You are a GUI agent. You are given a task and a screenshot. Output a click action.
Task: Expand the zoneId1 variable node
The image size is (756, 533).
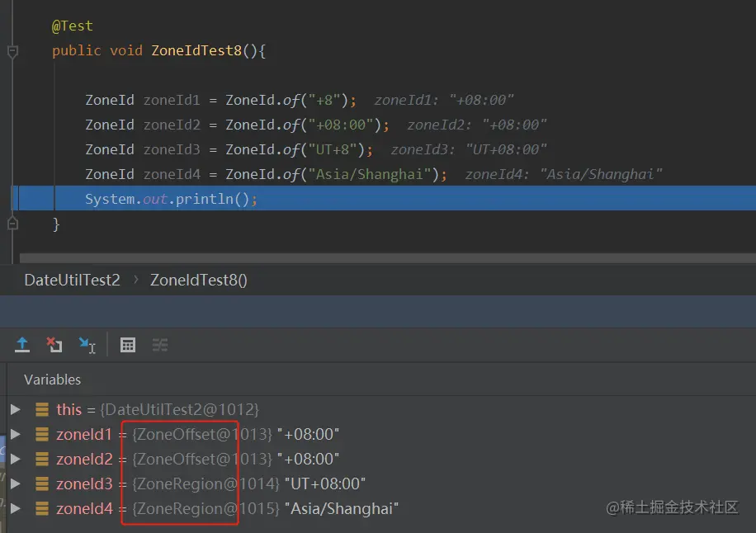click(x=16, y=434)
